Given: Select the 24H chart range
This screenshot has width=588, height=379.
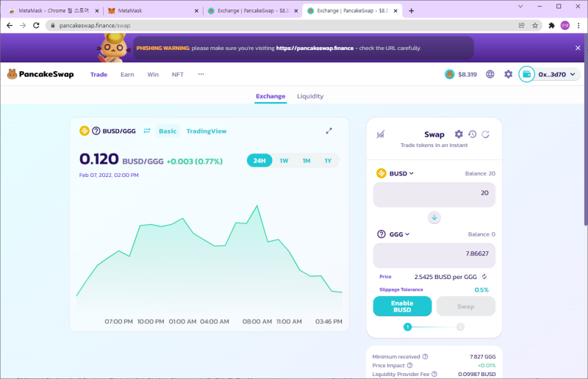Looking at the screenshot, I should pos(259,160).
